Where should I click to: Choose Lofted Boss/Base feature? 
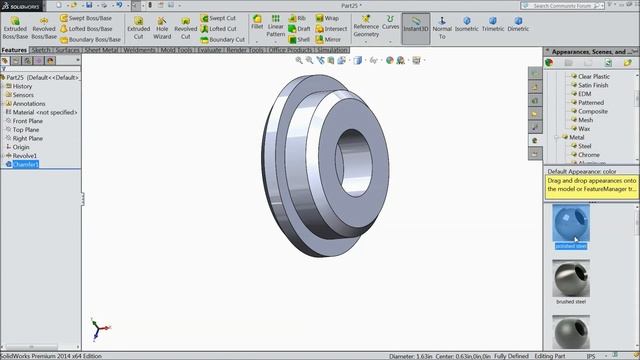coord(86,29)
